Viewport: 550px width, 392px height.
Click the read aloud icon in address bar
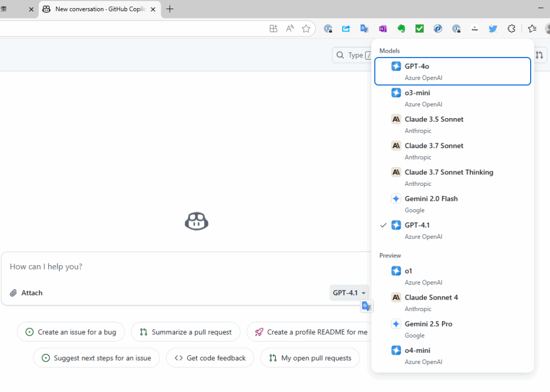coord(290,29)
